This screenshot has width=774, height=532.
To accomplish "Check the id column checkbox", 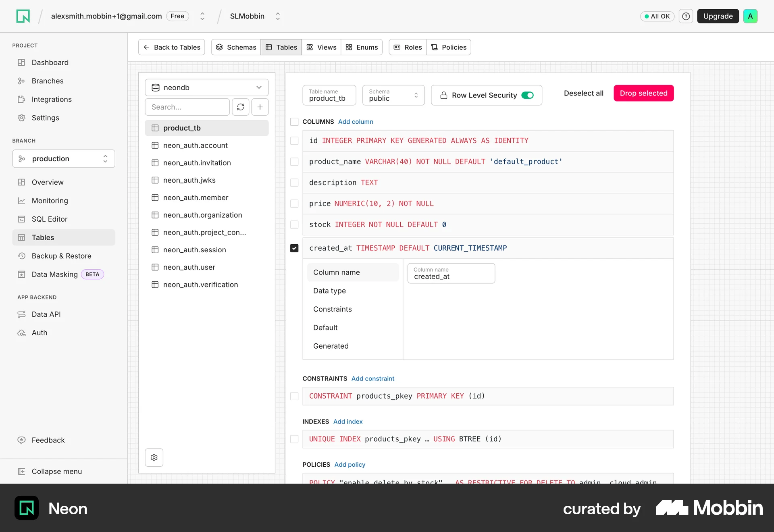I will click(294, 141).
